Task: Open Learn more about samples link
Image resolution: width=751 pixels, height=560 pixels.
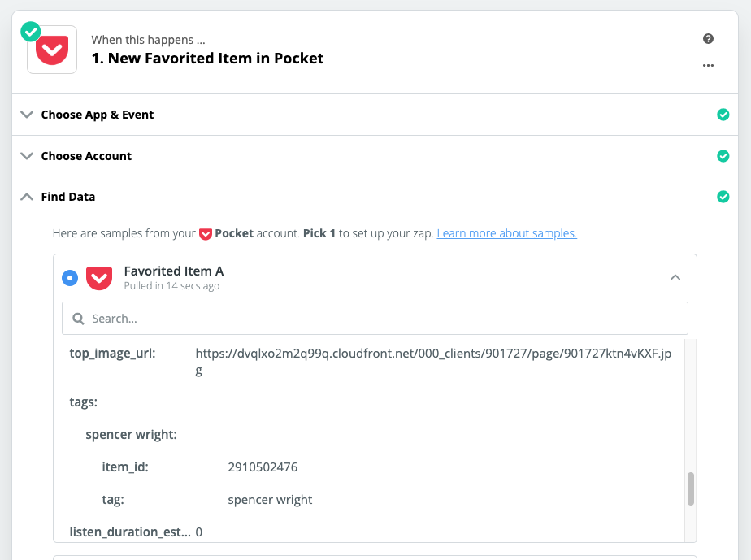Action: (506, 233)
